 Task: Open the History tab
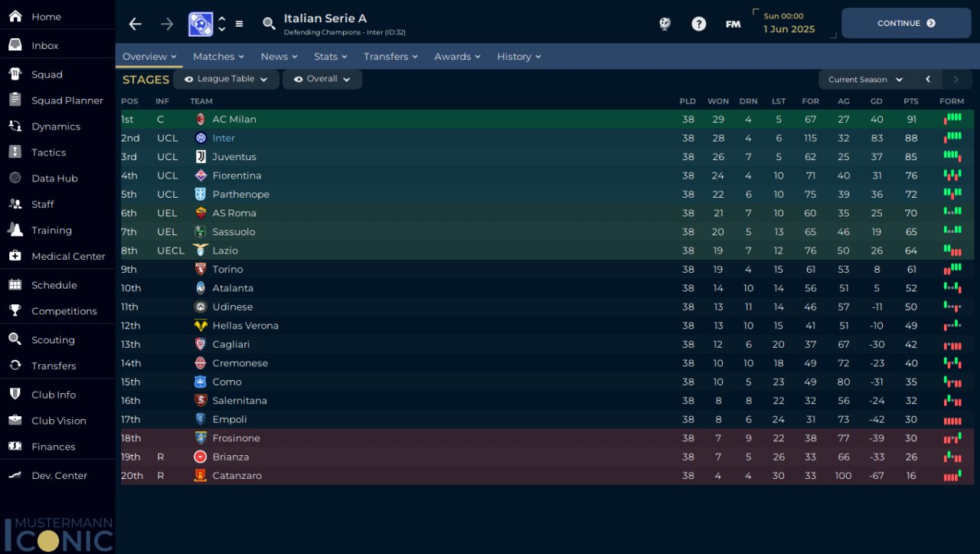tap(518, 57)
